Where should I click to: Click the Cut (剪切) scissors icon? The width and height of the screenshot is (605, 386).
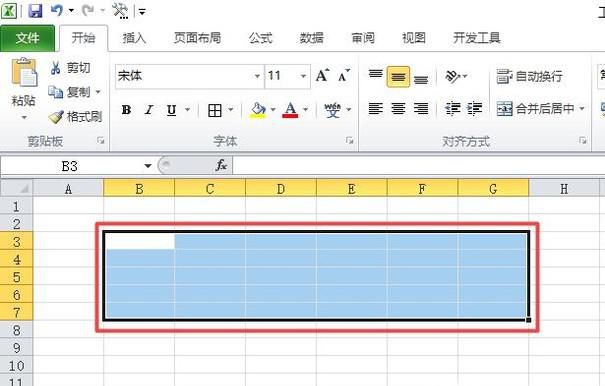click(x=56, y=68)
